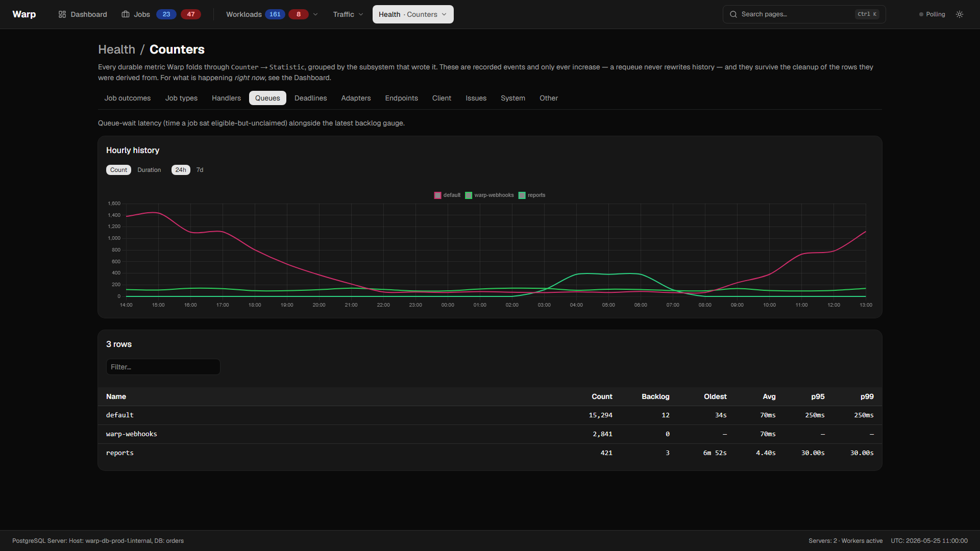Expand the Workloads dropdown chevron
Image resolution: width=980 pixels, height=551 pixels.
click(315, 14)
